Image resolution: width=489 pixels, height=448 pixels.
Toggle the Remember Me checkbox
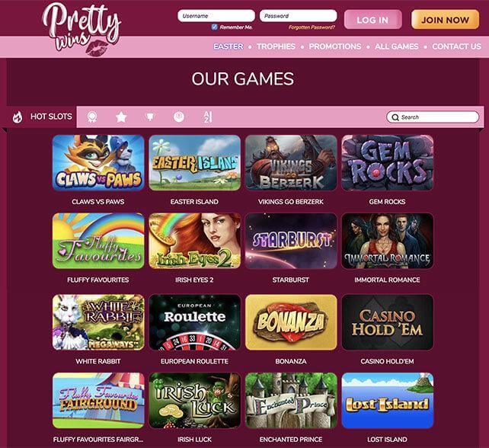214,27
